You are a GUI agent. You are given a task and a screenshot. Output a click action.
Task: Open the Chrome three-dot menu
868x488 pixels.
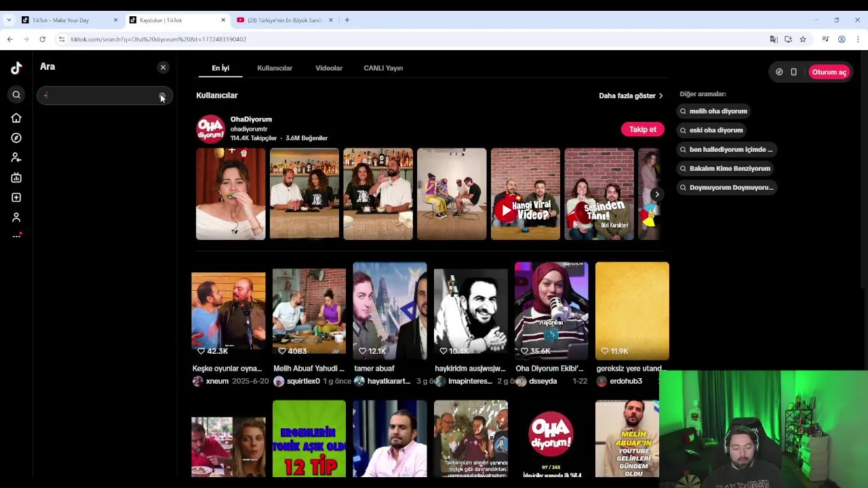(858, 39)
